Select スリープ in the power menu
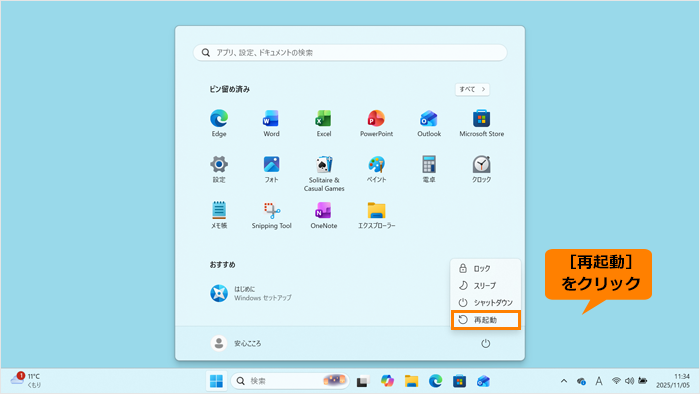Screen dimensions: 700x394 tap(486, 286)
